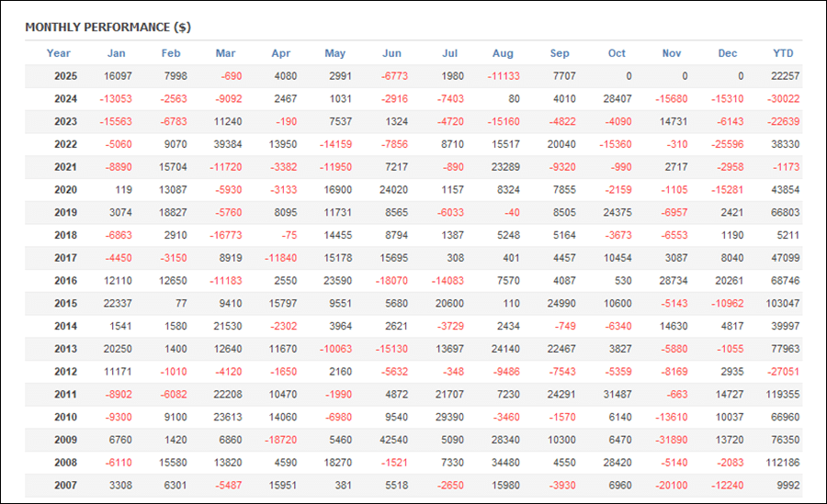827x504 pixels.
Task: Click the 2007 year row label
Action: 65,486
